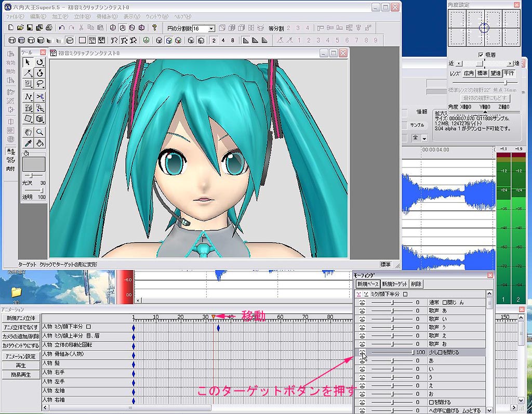
Task: Click the target face icon for 歌声 あ
Action: pyautogui.click(x=362, y=310)
